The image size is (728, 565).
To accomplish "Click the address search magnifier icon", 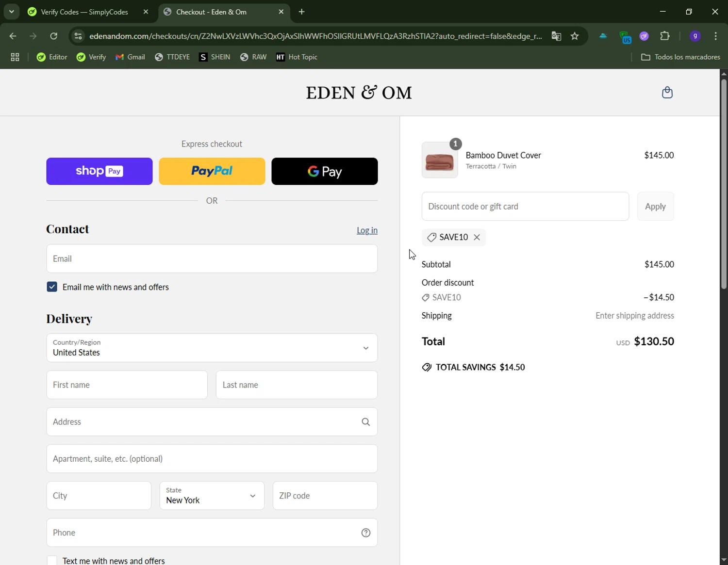I will coord(366,422).
